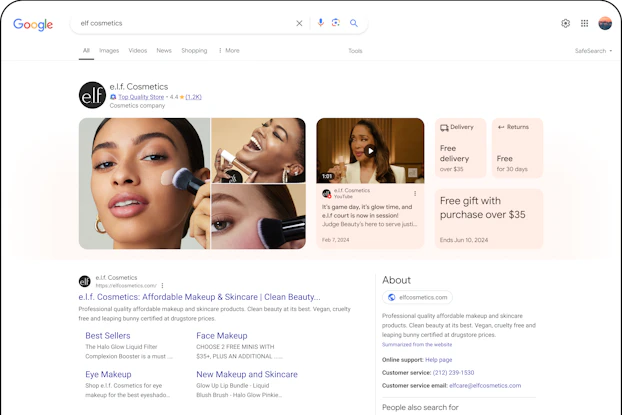The height and width of the screenshot is (415, 622).
Task: Click the Ends Jun 10, 2024 text
Action: click(464, 240)
